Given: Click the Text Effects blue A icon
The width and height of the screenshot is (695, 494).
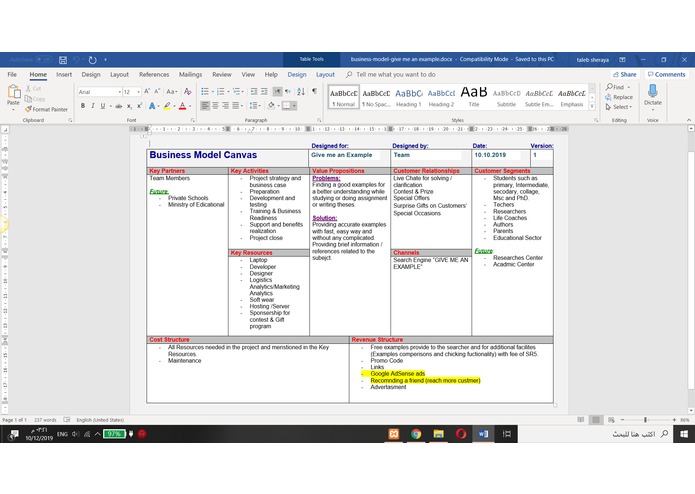Looking at the screenshot, I should (x=152, y=106).
